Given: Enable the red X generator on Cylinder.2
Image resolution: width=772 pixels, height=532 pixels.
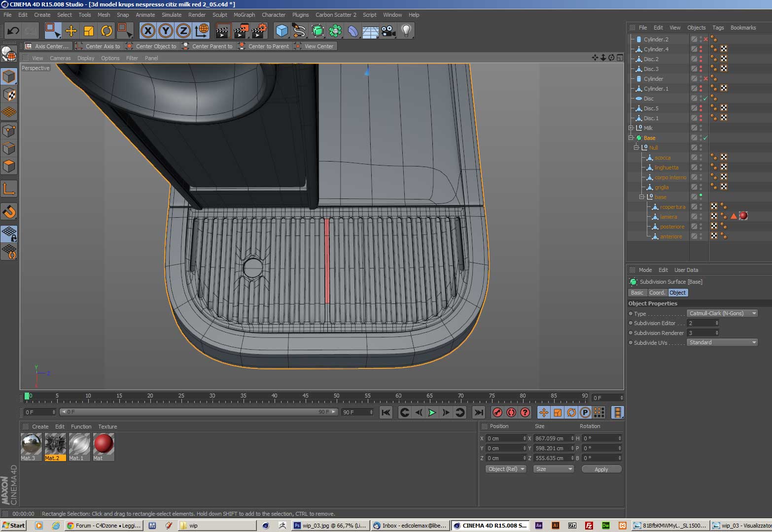Looking at the screenshot, I should point(705,39).
